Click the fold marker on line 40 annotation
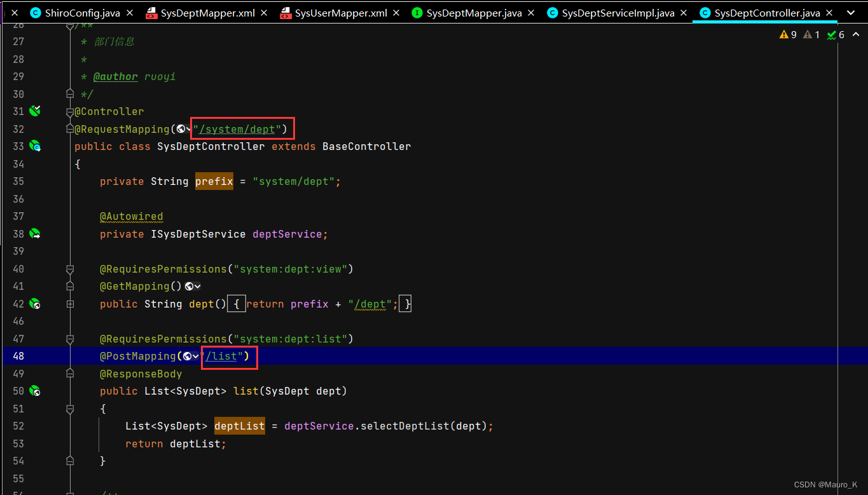 [70, 269]
